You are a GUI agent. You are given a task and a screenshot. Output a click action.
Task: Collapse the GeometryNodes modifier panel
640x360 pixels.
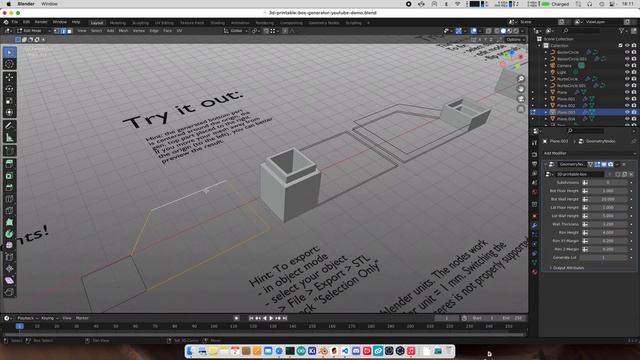point(545,164)
